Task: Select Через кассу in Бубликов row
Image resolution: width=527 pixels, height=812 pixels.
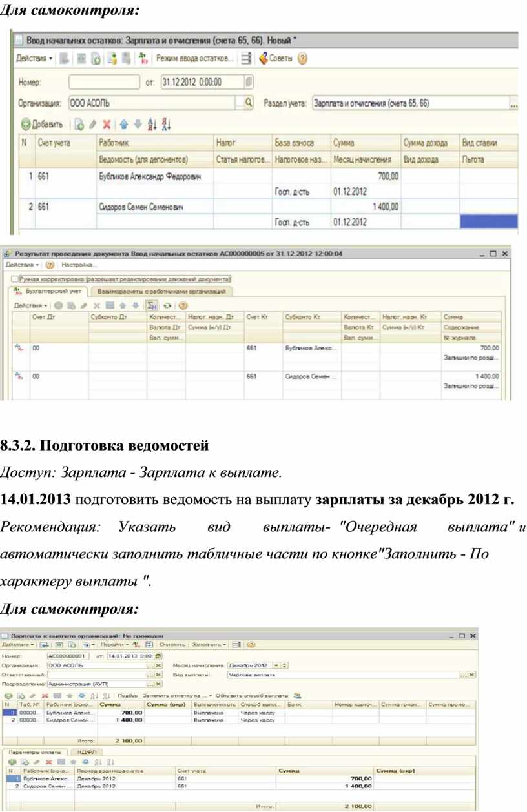Action: tap(261, 712)
